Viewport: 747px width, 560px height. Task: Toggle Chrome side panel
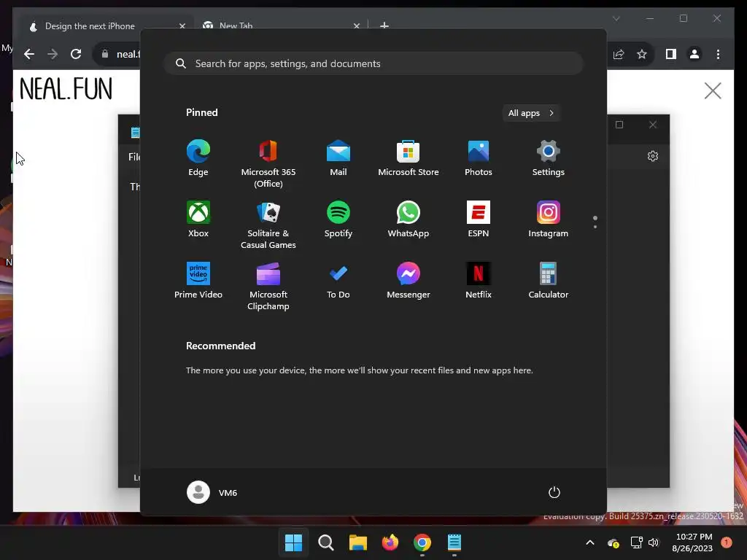pos(671,54)
